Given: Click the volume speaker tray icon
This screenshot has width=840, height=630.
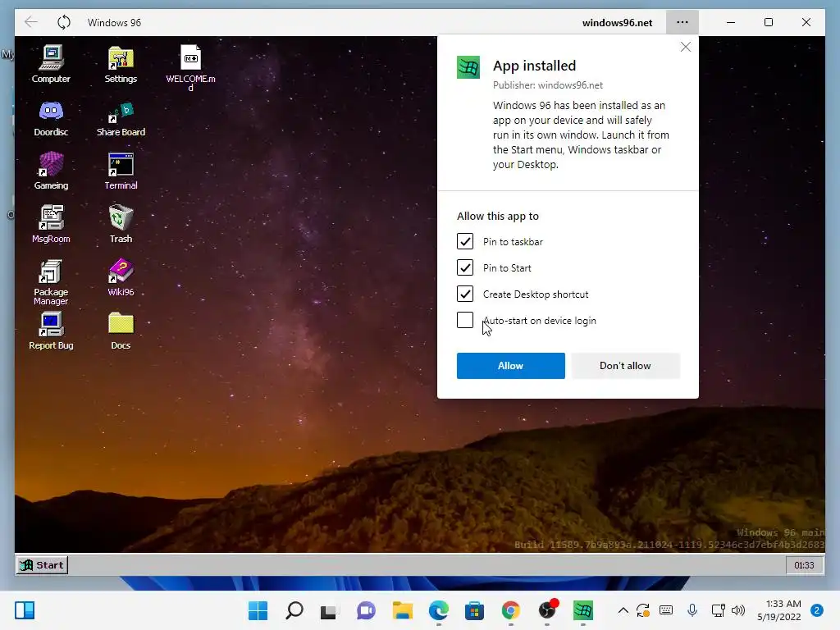Looking at the screenshot, I should pyautogui.click(x=738, y=610).
